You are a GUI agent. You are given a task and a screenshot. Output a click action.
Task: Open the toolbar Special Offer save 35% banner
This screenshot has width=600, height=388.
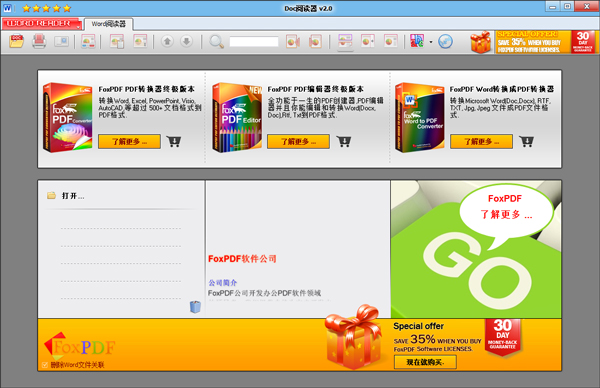532,42
